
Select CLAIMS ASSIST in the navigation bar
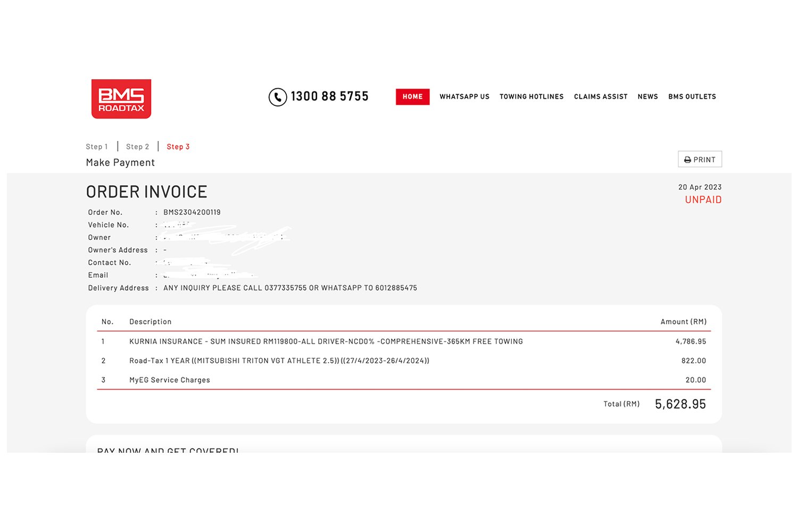[x=600, y=97]
